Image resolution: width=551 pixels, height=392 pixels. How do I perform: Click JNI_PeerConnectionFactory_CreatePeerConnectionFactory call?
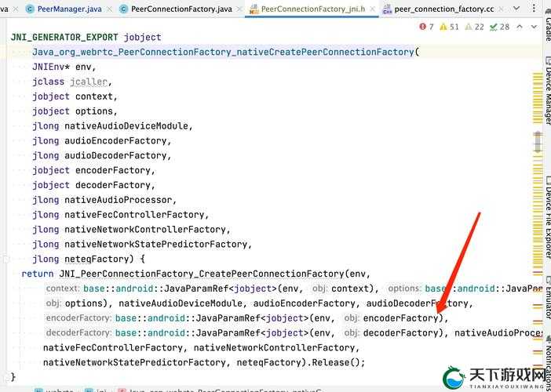point(202,274)
